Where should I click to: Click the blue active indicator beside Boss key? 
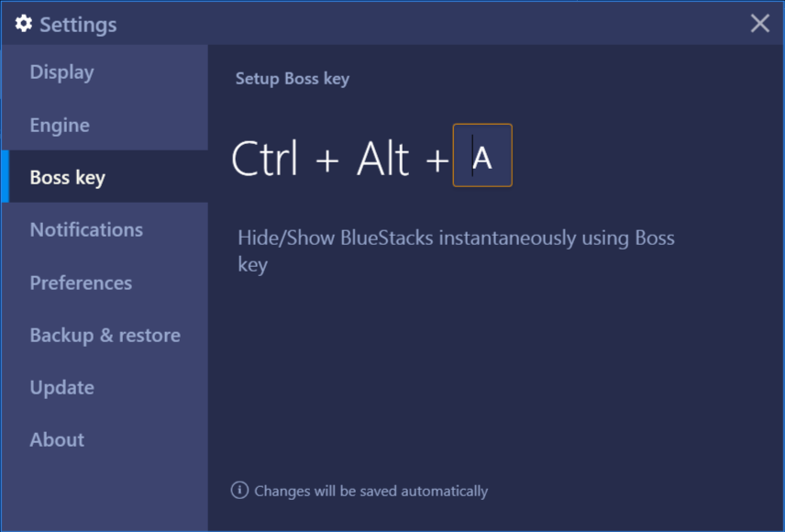6,177
